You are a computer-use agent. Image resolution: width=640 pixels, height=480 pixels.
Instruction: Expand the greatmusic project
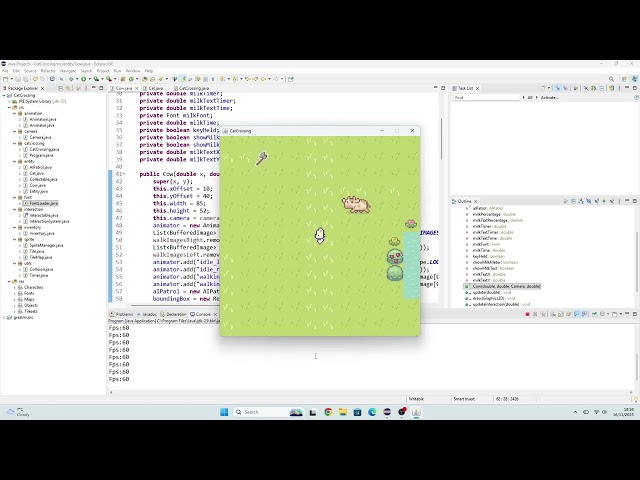tap(4, 317)
